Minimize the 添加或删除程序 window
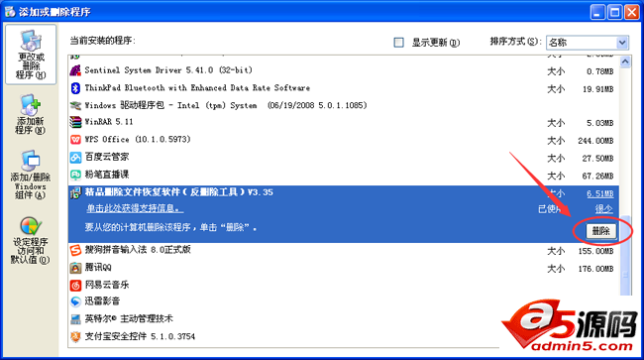 click(x=597, y=12)
